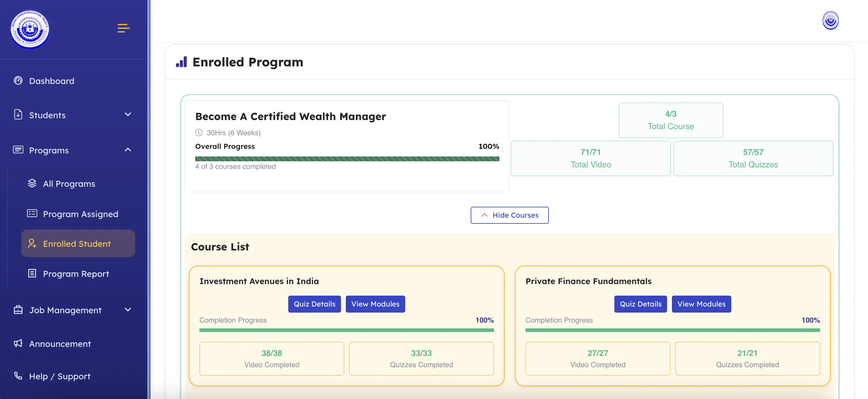The height and width of the screenshot is (399, 868).
Task: Click the 38/38 Video Completed box
Action: coord(272,359)
